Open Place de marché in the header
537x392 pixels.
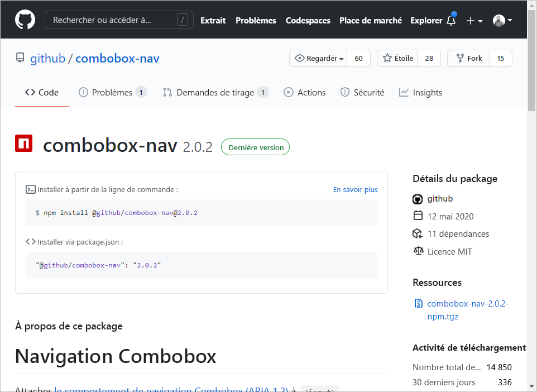point(370,21)
